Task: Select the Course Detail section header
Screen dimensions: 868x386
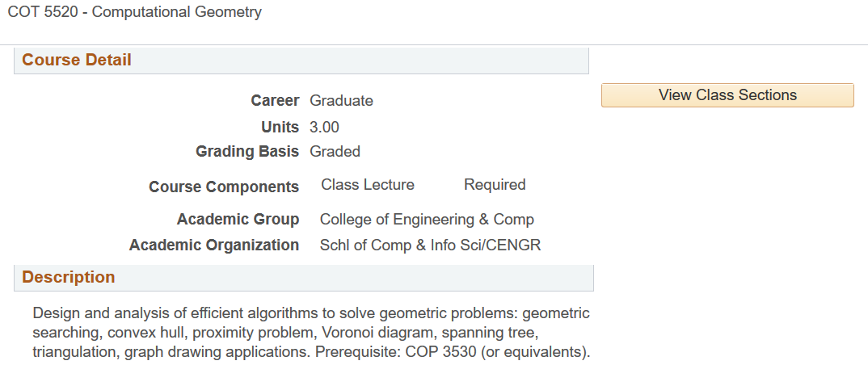Action: point(77,61)
